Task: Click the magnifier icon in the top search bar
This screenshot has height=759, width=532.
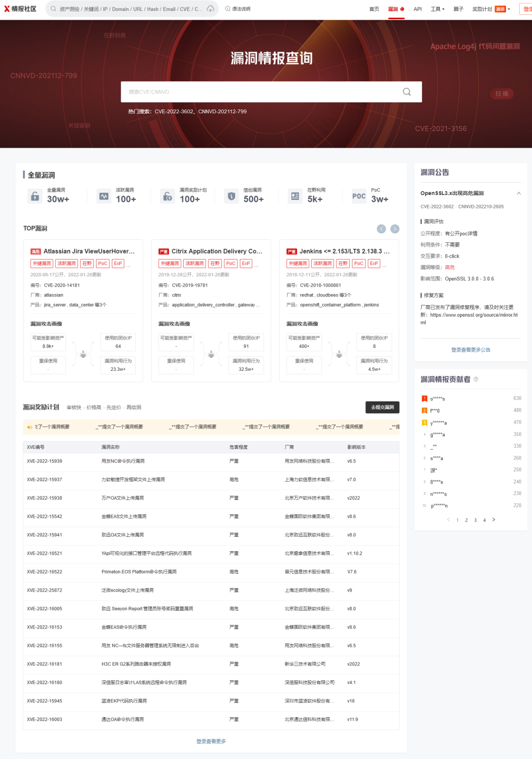Action: pos(53,9)
